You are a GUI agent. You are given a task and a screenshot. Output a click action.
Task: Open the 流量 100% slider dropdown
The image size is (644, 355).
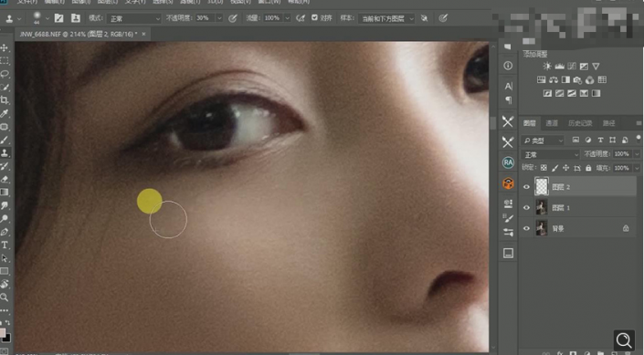point(287,18)
